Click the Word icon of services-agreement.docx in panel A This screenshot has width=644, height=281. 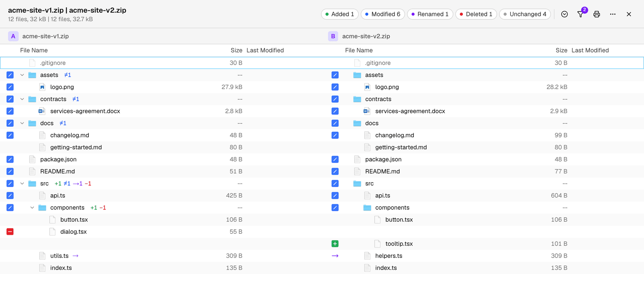pyautogui.click(x=42, y=111)
